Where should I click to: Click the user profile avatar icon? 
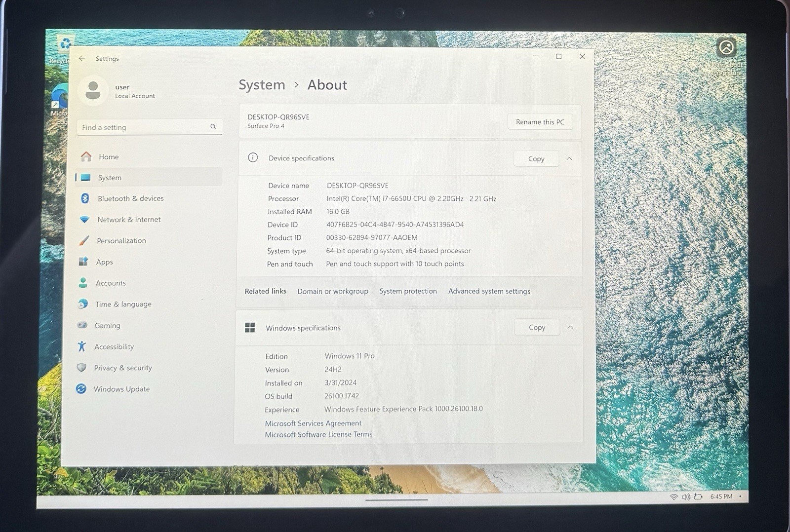click(x=93, y=90)
